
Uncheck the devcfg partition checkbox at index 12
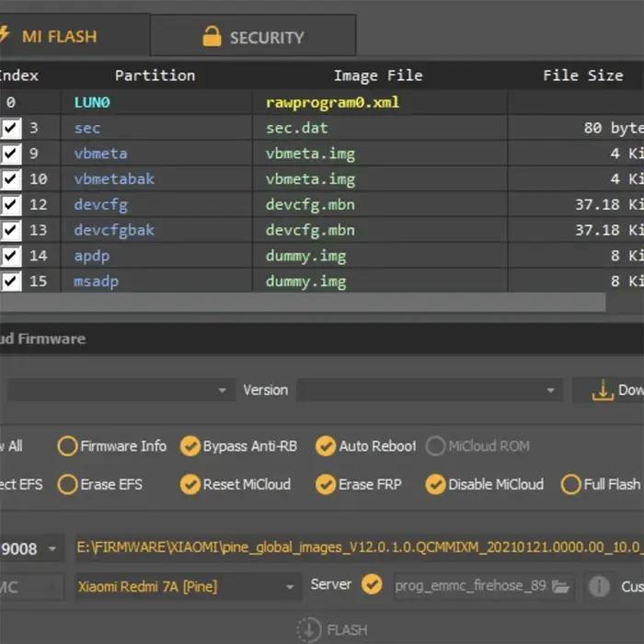(10, 204)
